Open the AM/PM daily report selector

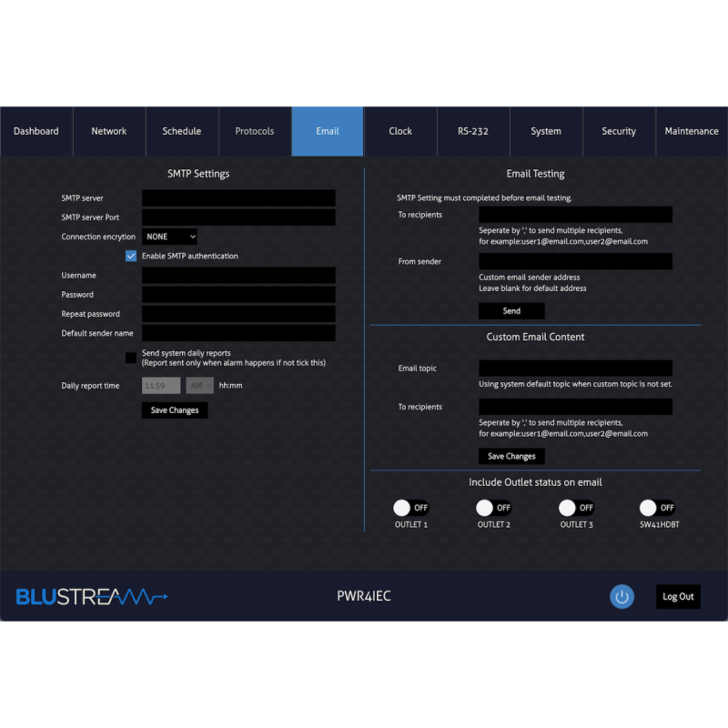(x=199, y=386)
